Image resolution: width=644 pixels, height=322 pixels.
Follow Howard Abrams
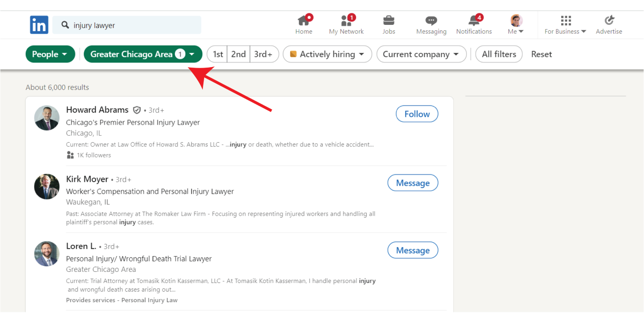coord(417,114)
